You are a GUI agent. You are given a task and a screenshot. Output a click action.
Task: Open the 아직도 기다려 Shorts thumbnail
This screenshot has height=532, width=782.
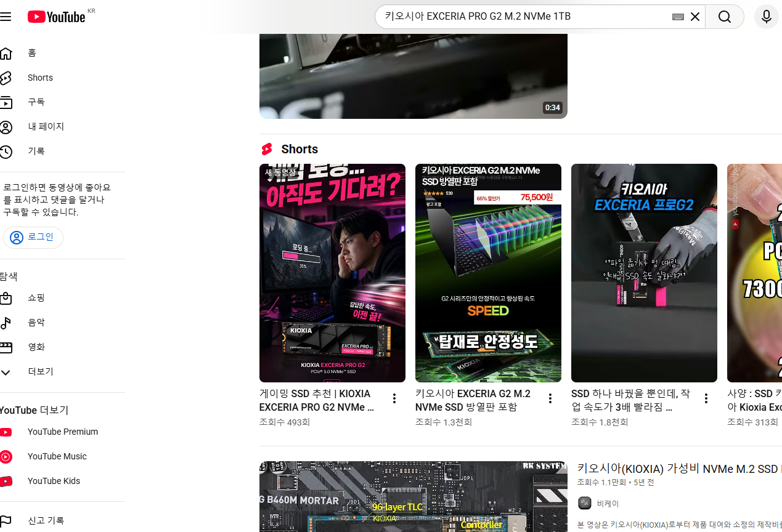tap(332, 273)
